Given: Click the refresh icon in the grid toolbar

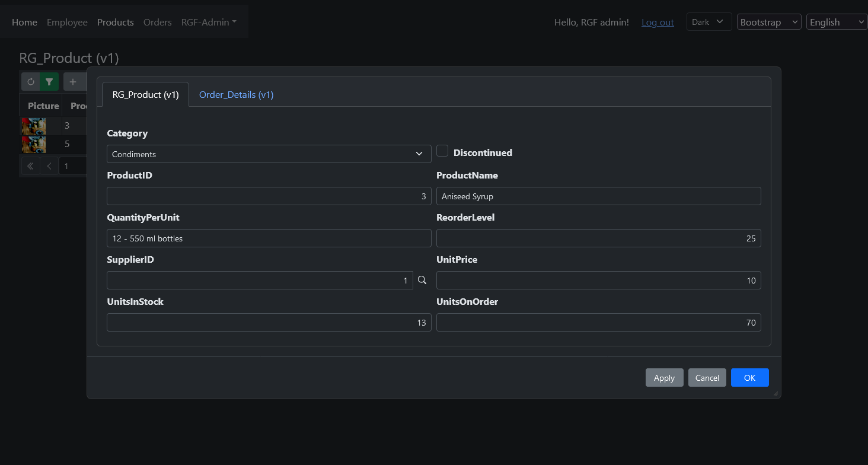Looking at the screenshot, I should (x=31, y=82).
